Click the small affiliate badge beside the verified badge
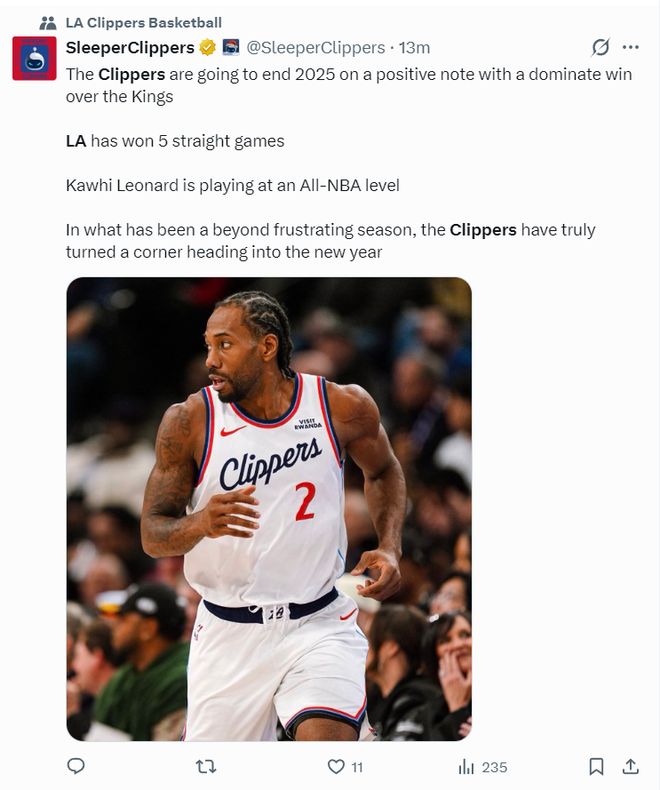The width and height of the screenshot is (660, 790). pyautogui.click(x=231, y=47)
